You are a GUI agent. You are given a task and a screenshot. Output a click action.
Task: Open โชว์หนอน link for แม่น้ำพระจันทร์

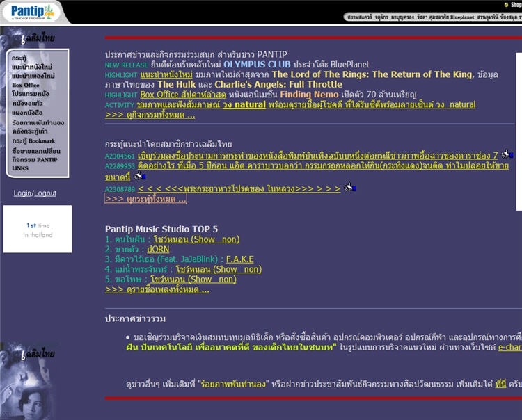pyautogui.click(x=219, y=269)
